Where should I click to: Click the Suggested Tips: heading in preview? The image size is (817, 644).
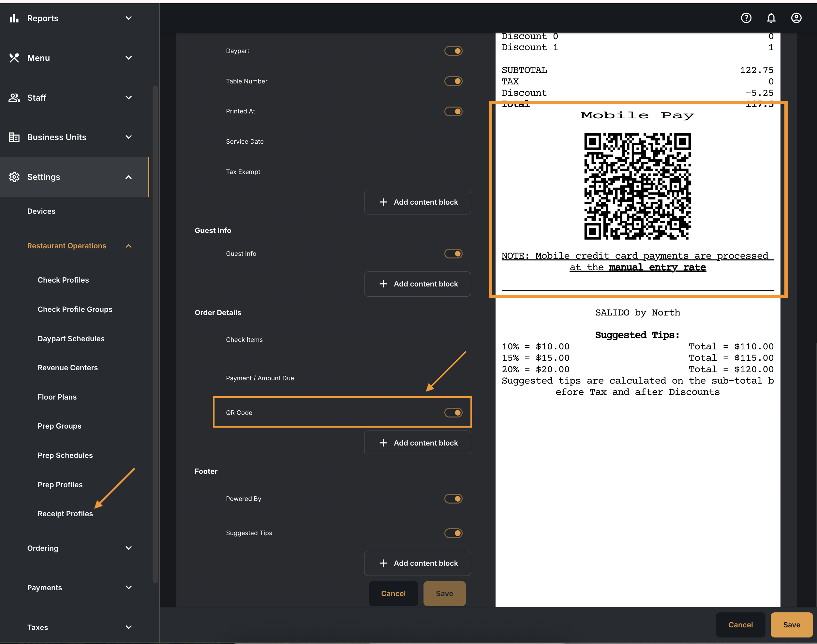coord(637,335)
